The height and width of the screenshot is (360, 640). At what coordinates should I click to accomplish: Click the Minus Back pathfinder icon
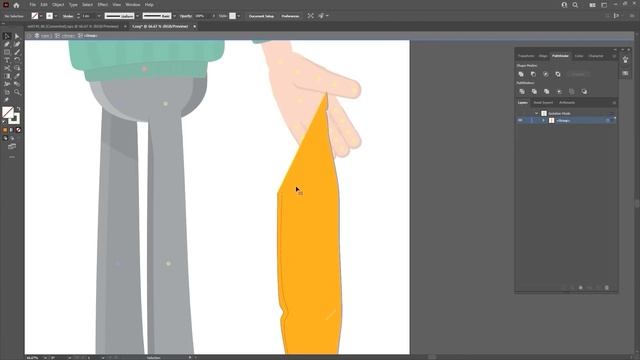coord(584,92)
